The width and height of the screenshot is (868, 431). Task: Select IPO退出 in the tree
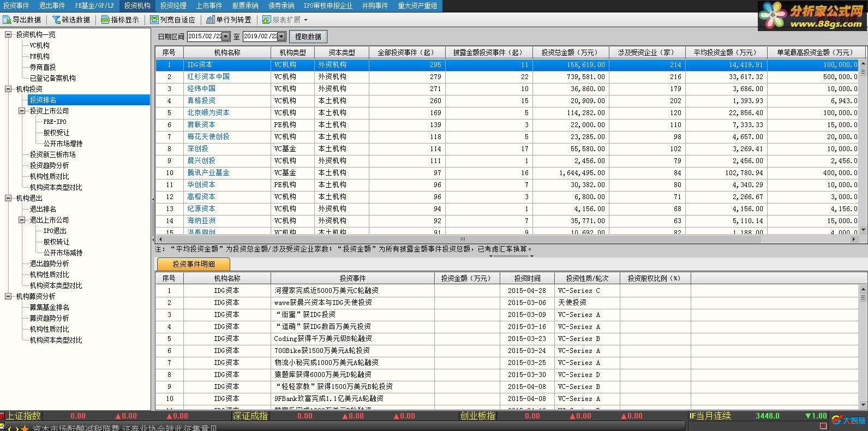pyautogui.click(x=55, y=231)
